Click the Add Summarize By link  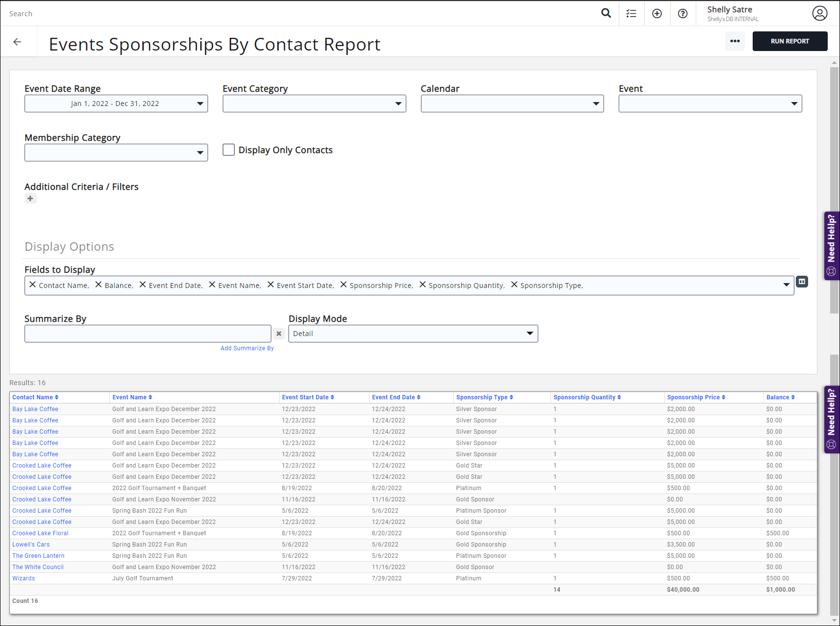pyautogui.click(x=247, y=348)
